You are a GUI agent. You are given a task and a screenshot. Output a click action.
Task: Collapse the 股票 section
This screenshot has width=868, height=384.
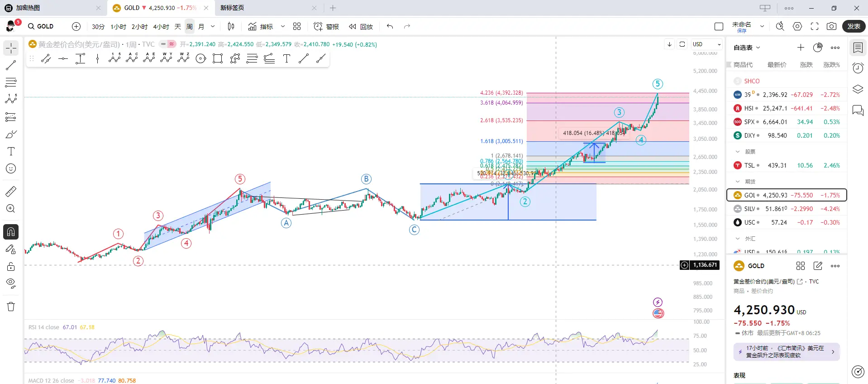coord(738,152)
